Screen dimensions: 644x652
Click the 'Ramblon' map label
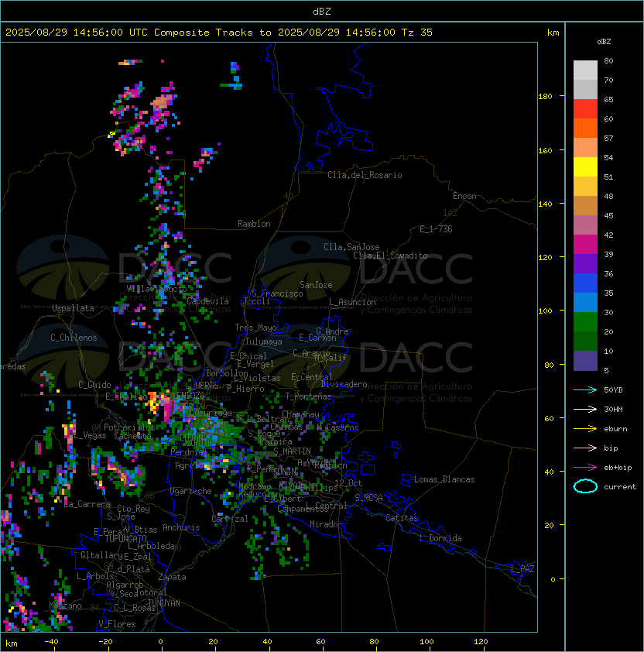[254, 224]
